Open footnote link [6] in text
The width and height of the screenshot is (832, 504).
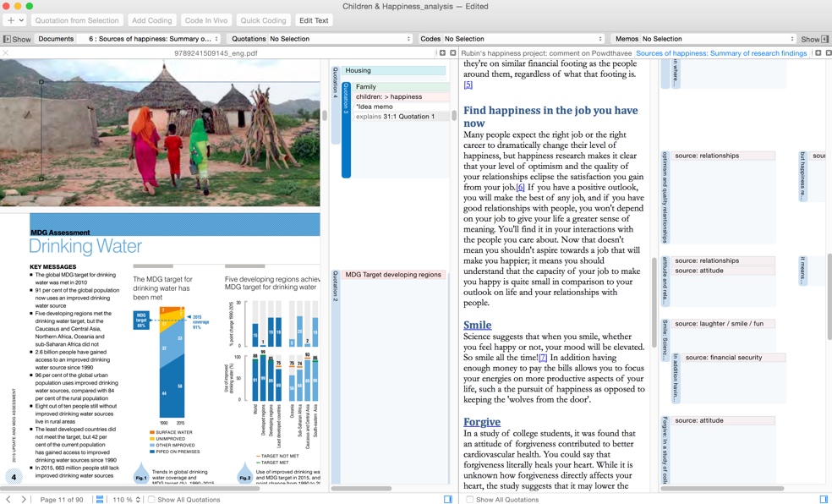tap(520, 187)
